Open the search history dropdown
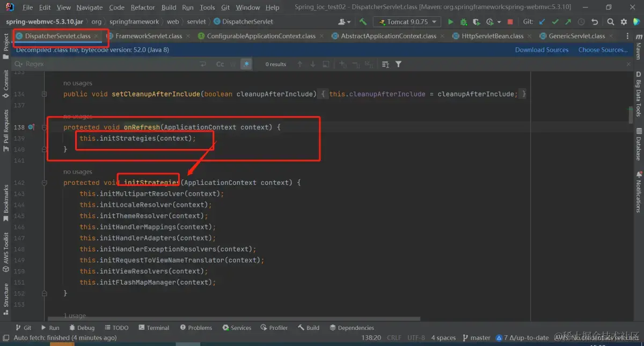This screenshot has width=644, height=346. [x=19, y=64]
